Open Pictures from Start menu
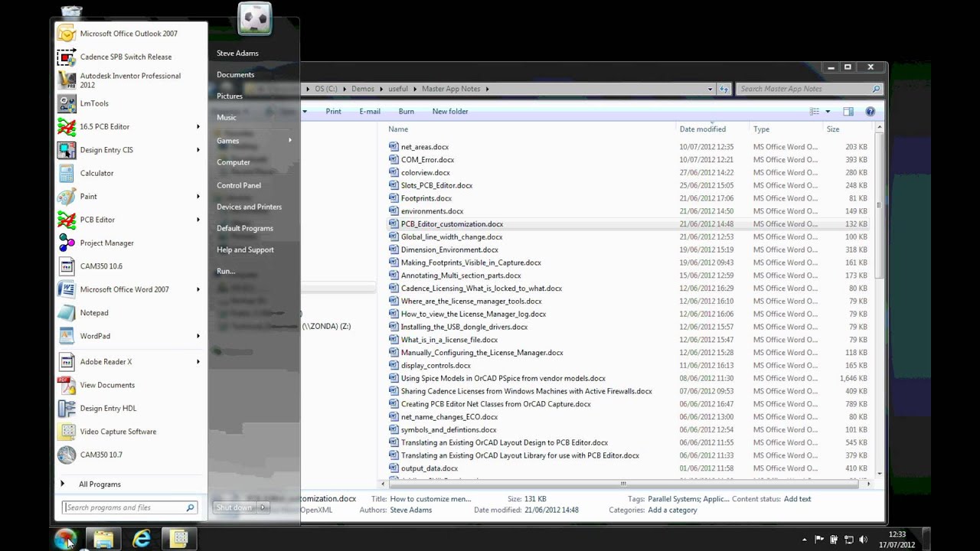Screen dimensions: 980x551 [230, 96]
